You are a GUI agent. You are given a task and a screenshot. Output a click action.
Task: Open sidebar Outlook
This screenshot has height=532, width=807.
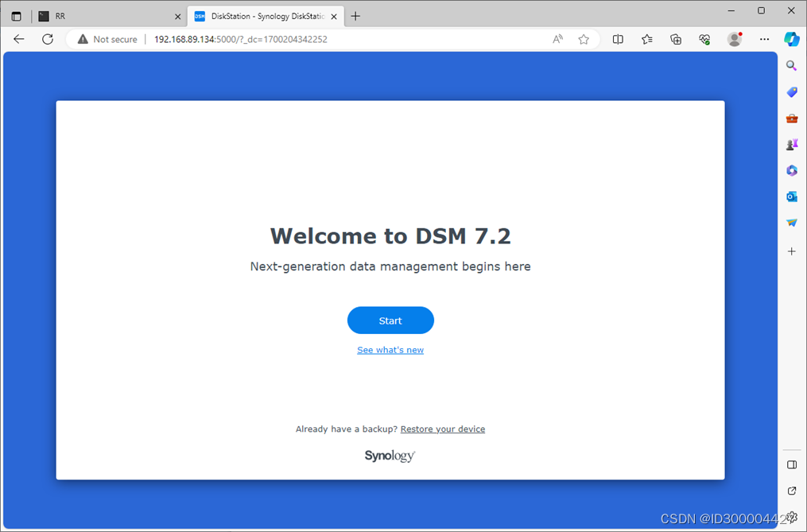(x=792, y=196)
